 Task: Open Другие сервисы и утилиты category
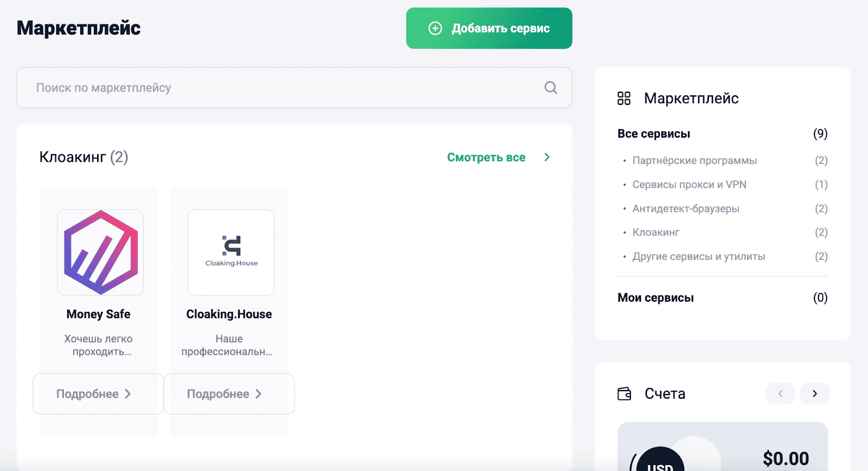tap(699, 256)
